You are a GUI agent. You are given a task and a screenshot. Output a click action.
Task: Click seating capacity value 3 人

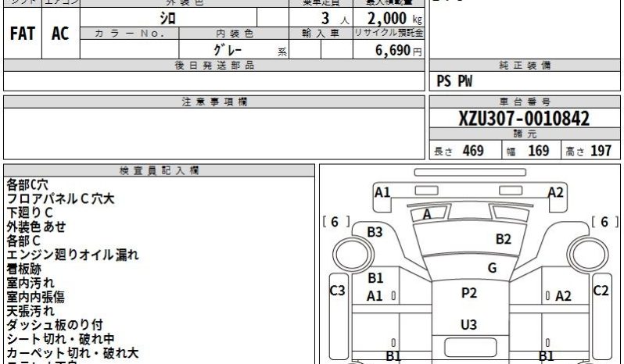(x=335, y=18)
